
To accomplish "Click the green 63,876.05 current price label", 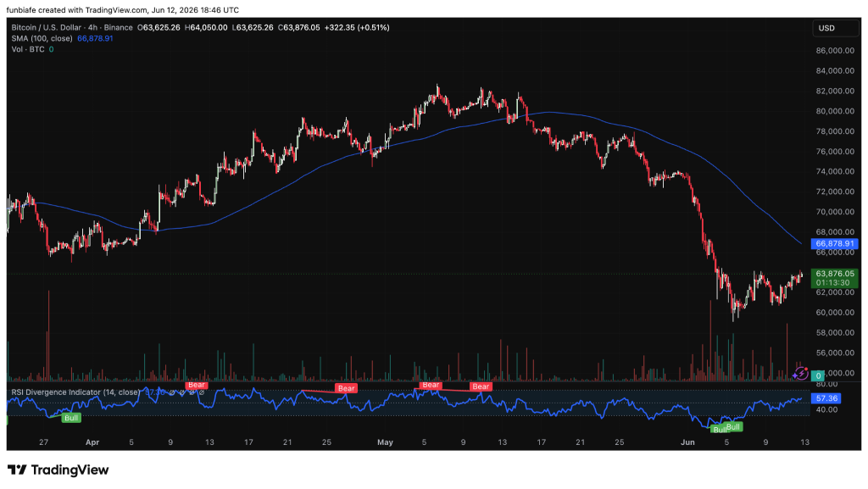I will pos(835,274).
